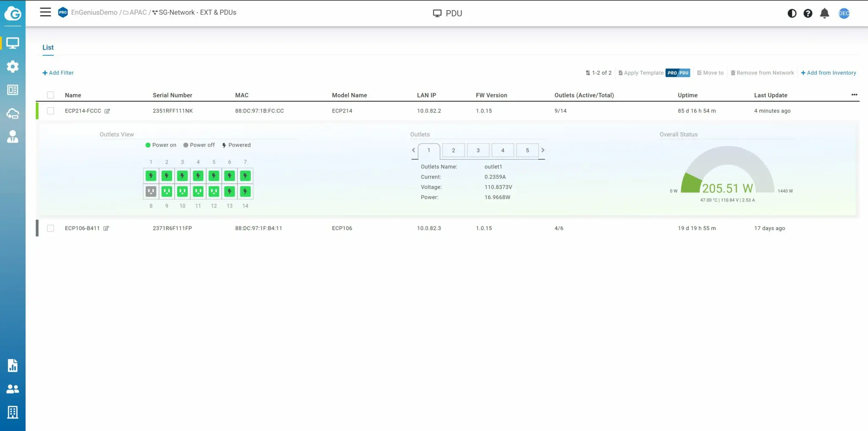
Task: Open the newspaper-style sidebar icon
Action: [x=13, y=90]
